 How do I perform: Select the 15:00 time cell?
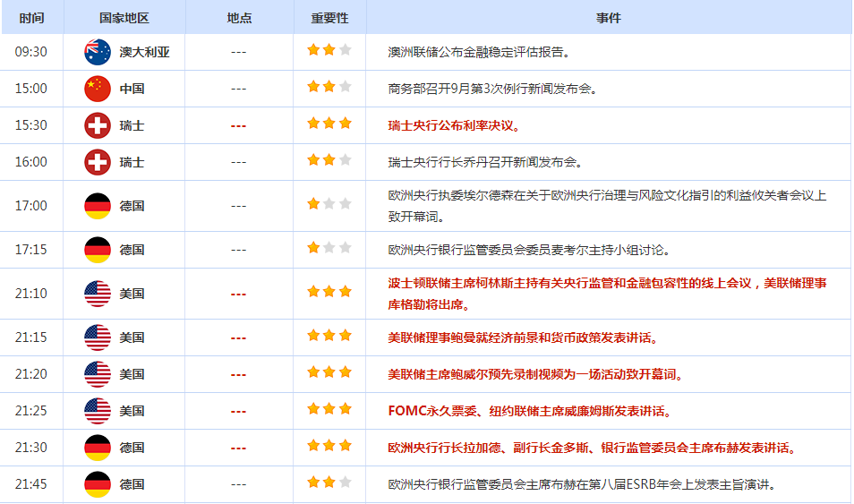[31, 89]
